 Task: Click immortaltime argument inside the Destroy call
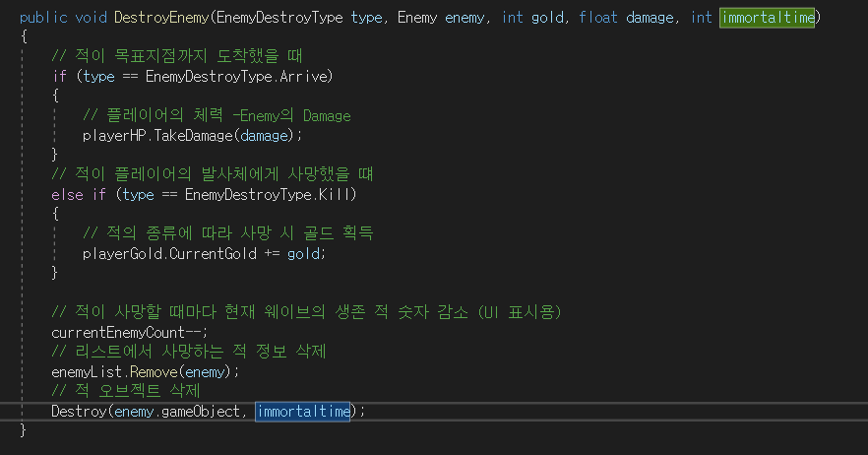tap(303, 411)
